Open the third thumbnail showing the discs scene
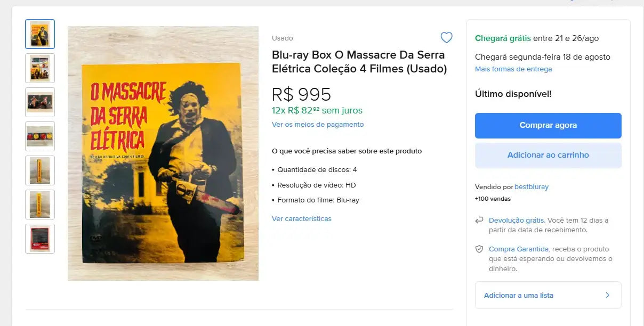 pyautogui.click(x=40, y=102)
